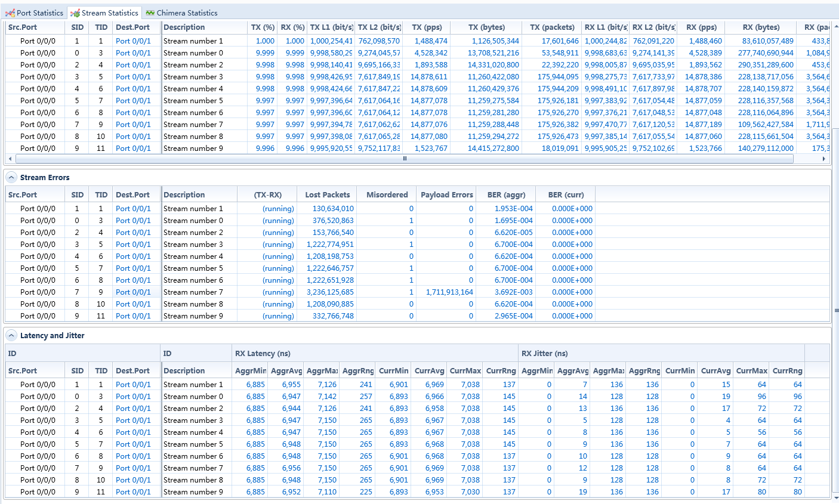Click Dest.Port header in top statistics table

[137, 27]
